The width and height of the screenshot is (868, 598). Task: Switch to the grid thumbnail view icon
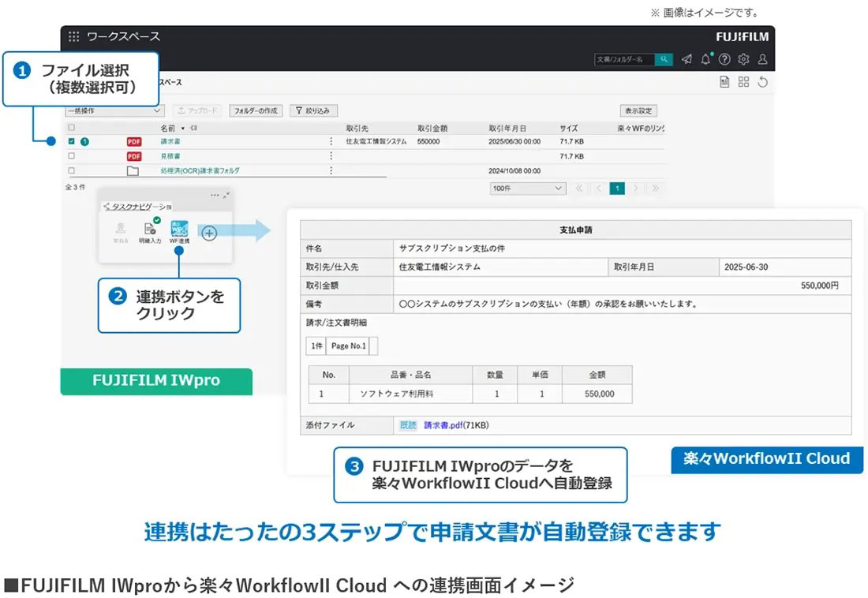click(x=743, y=82)
